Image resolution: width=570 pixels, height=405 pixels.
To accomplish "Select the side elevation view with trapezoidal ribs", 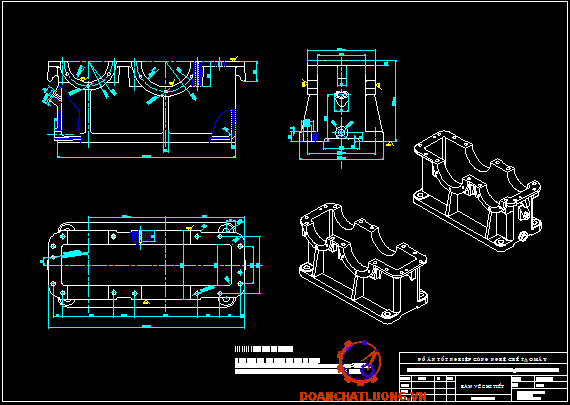I will point(342,108).
